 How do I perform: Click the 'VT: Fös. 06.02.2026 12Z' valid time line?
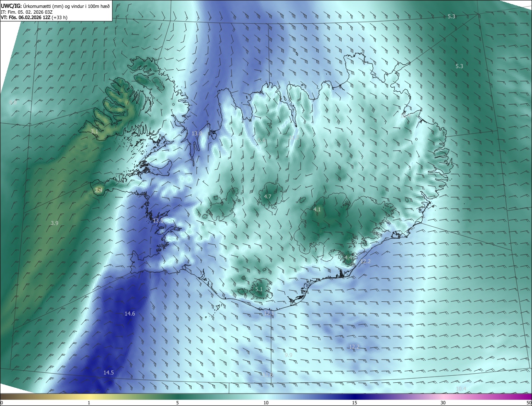[x=34, y=17]
